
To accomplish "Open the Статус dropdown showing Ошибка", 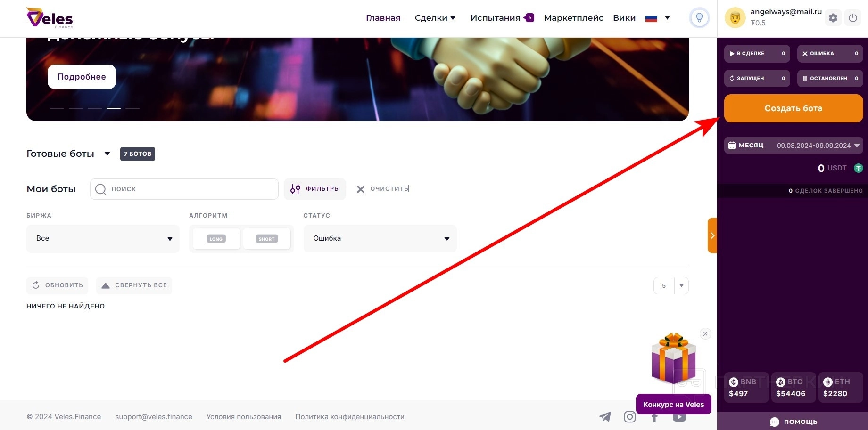I will click(x=380, y=238).
